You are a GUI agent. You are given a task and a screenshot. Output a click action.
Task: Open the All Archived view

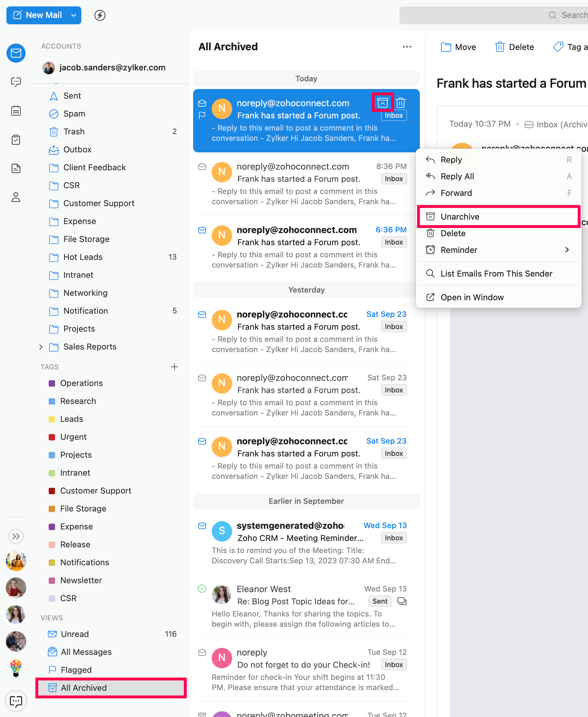[x=111, y=688]
